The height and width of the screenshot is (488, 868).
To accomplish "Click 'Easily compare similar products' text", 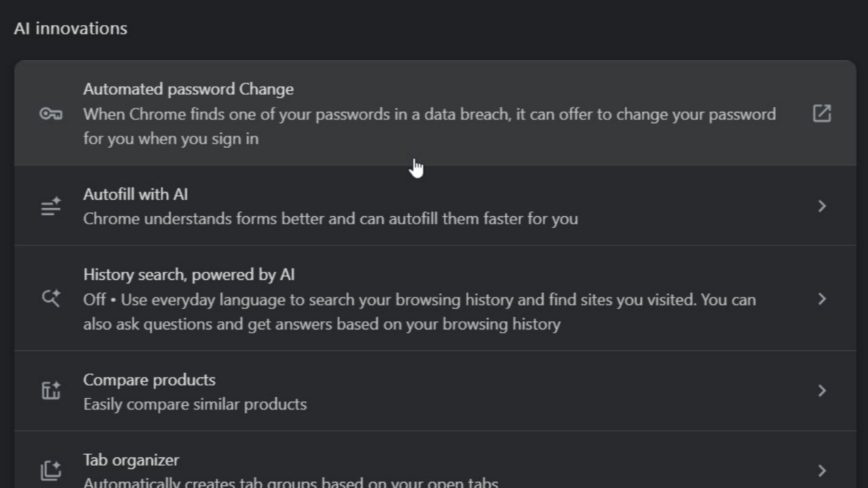I will point(195,404).
